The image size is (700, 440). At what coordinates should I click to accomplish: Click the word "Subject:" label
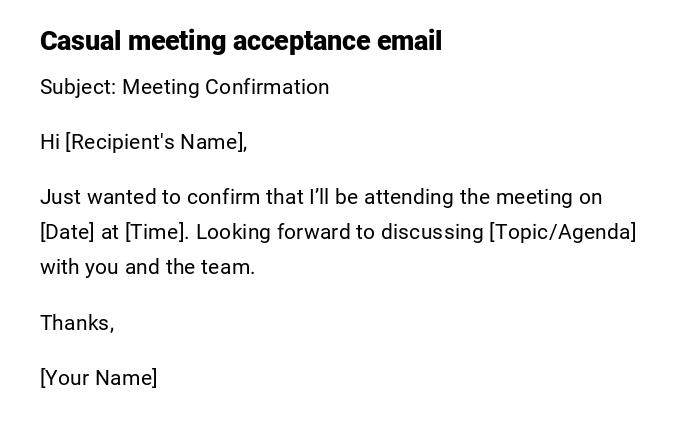click(x=78, y=87)
